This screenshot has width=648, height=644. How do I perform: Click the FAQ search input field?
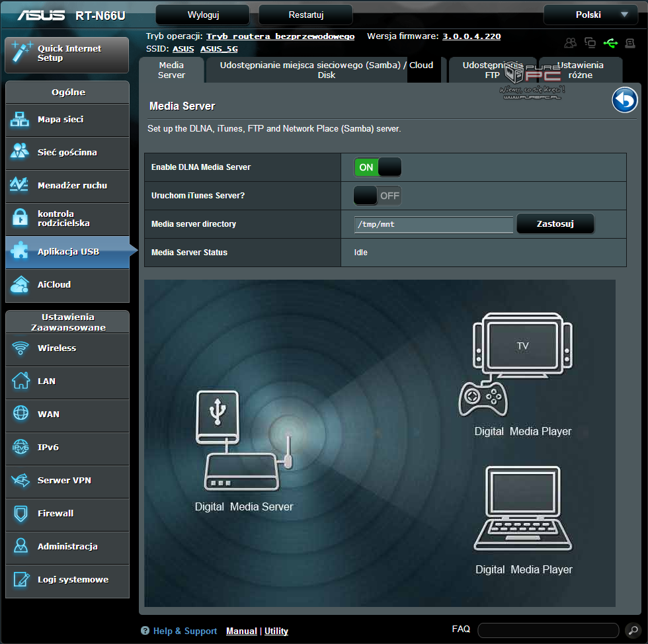click(548, 630)
